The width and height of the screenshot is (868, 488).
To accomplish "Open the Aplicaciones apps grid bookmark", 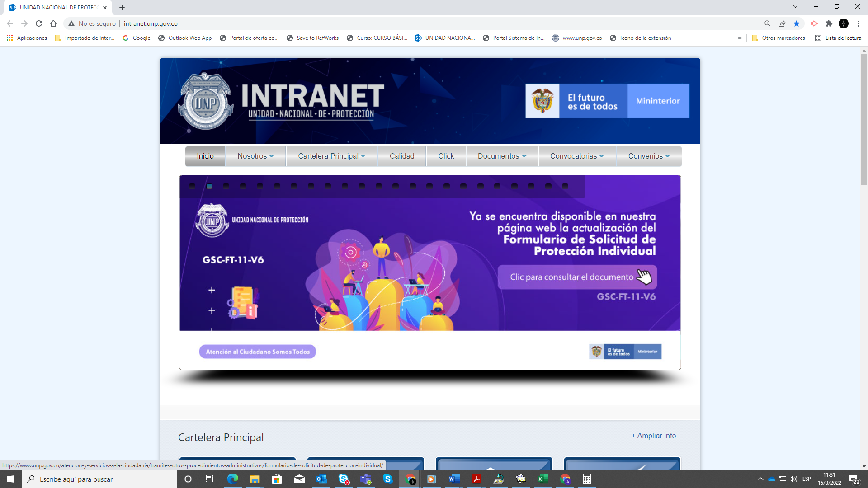I will [x=27, y=38].
